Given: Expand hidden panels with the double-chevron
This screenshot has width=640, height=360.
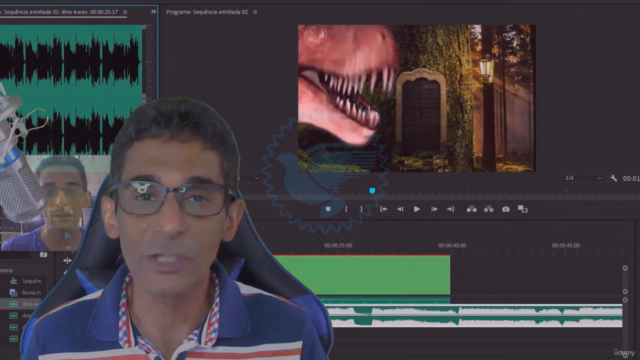Looking at the screenshot, I should [x=153, y=12].
